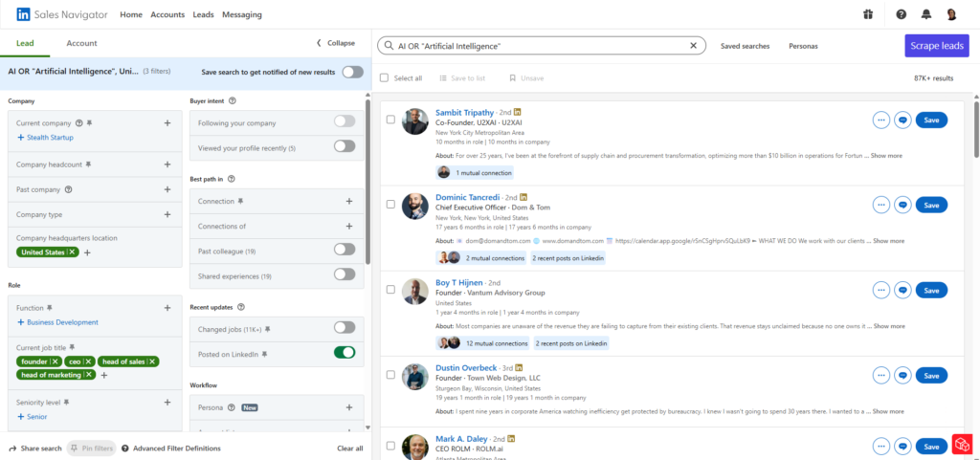The image size is (980, 460).
Task: Open more options for Boy T Hijnen
Action: (881, 290)
